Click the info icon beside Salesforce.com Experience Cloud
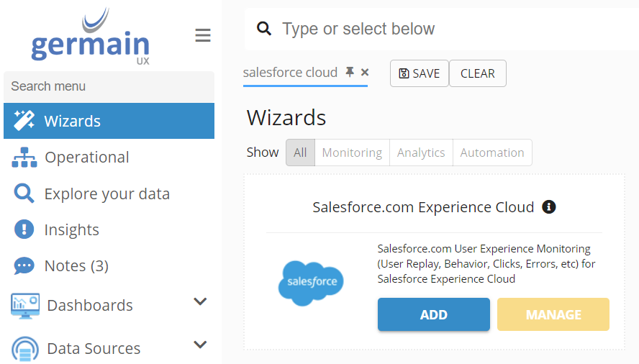This screenshot has height=364, width=639. (548, 207)
